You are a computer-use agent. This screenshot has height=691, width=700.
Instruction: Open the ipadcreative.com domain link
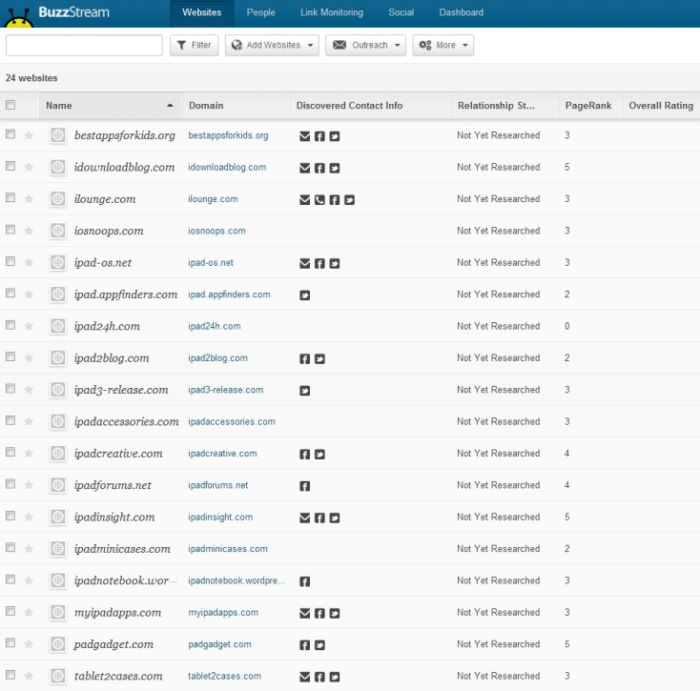(x=222, y=453)
